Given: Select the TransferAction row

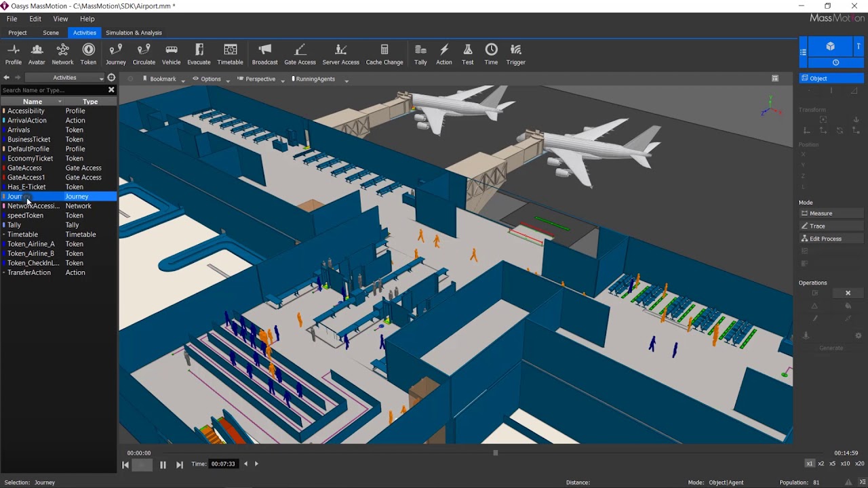Looking at the screenshot, I should click(x=58, y=272).
